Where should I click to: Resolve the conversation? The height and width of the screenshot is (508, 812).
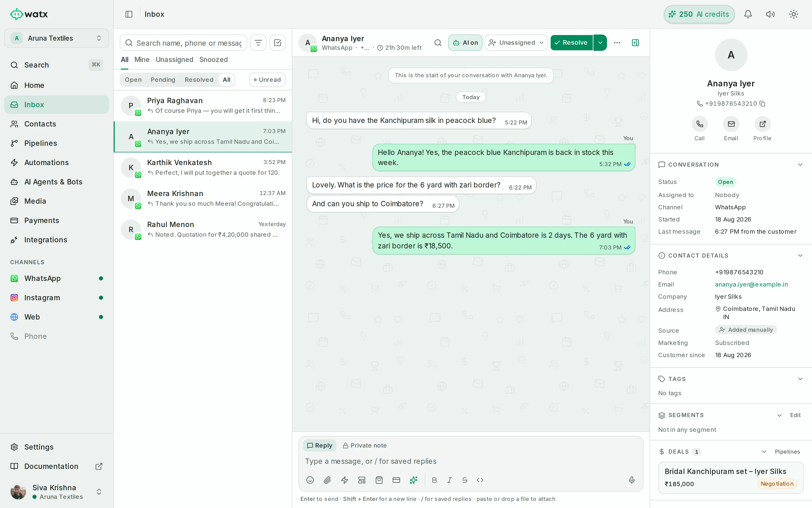572,43
